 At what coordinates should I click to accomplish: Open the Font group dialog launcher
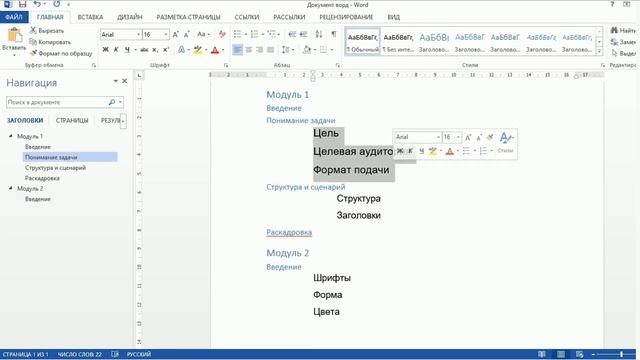226,65
